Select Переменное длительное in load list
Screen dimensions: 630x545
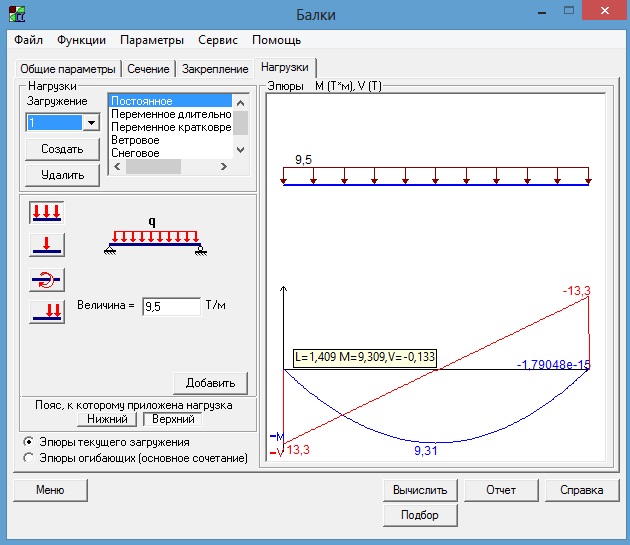click(x=171, y=114)
